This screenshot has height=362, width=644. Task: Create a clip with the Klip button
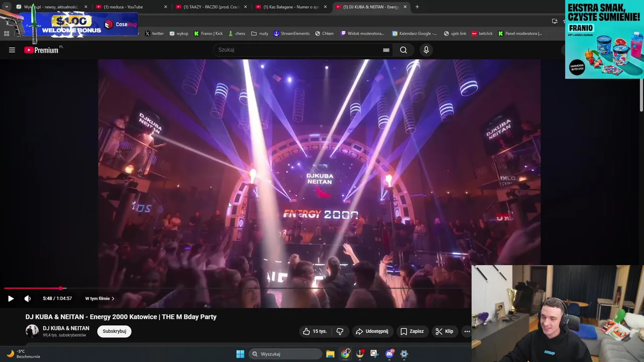tap(445, 331)
